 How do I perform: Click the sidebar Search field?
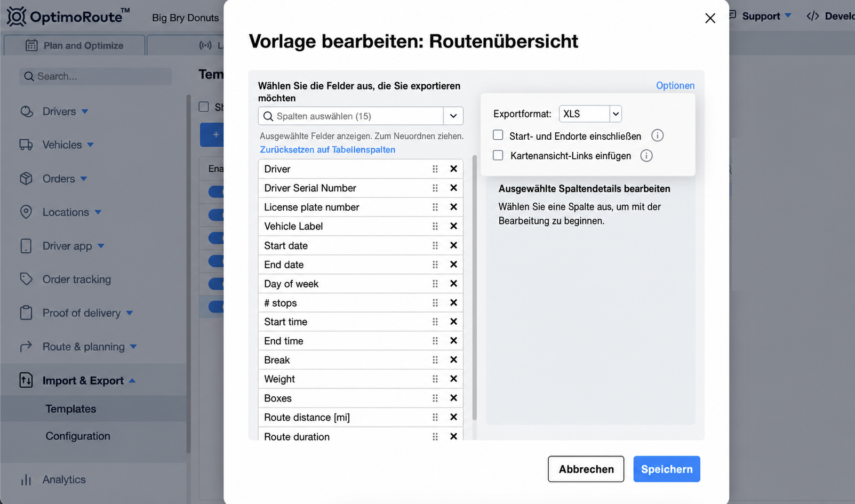click(x=96, y=76)
